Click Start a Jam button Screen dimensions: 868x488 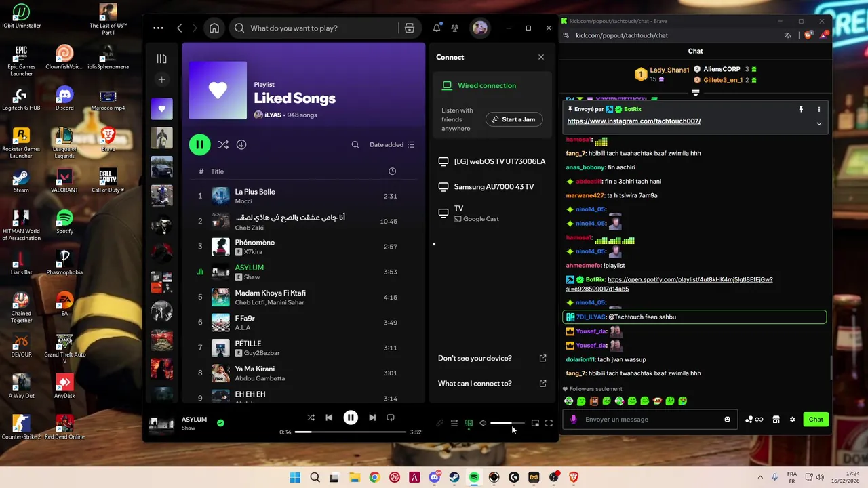tap(514, 119)
